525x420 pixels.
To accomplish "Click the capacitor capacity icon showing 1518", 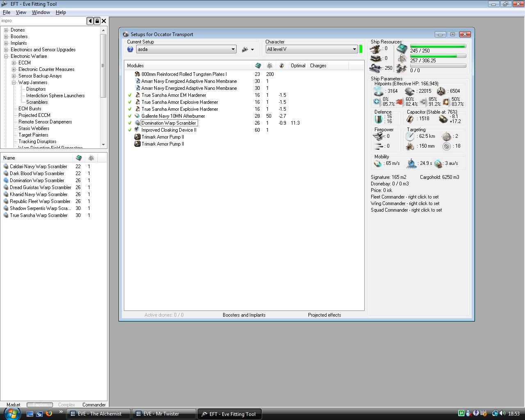I will [x=410, y=119].
